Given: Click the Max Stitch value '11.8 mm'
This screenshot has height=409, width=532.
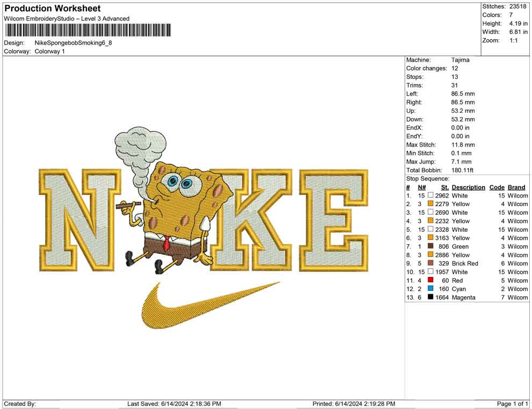Looking at the screenshot, I should coord(463,145).
